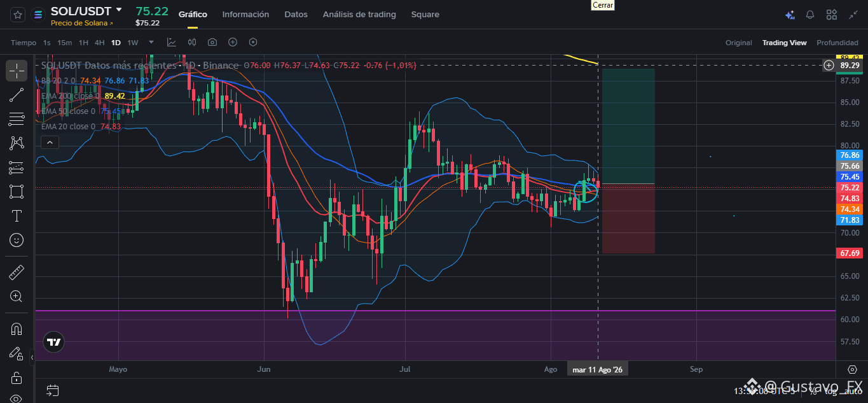868x403 pixels.
Task: Click the SOLUSDT chart title legend
Action: (x=140, y=65)
